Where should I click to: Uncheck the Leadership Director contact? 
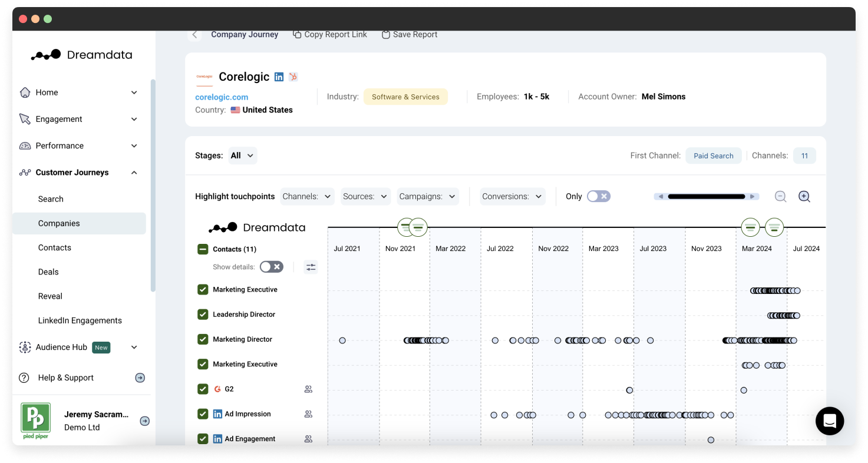203,314
